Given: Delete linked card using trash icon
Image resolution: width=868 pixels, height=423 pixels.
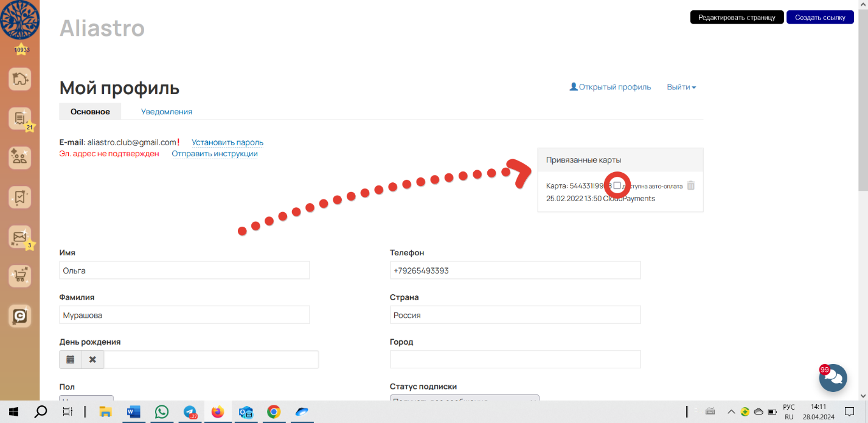Looking at the screenshot, I should pos(690,185).
